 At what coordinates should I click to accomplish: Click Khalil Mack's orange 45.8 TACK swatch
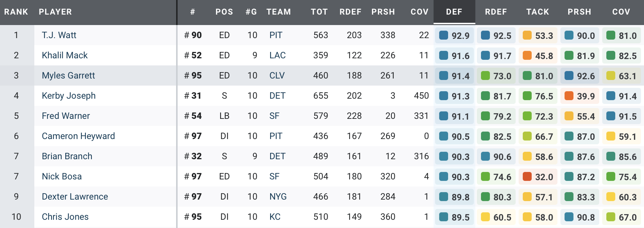pyautogui.click(x=527, y=55)
